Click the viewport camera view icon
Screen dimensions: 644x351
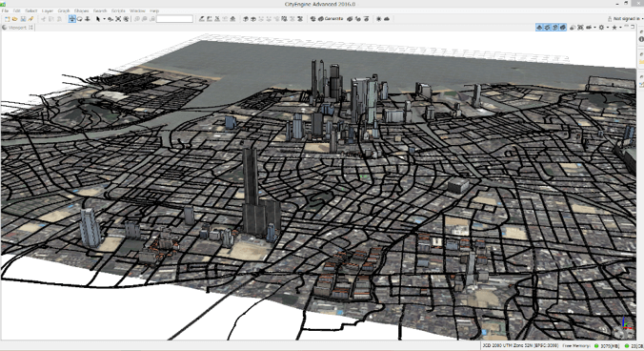[589, 27]
